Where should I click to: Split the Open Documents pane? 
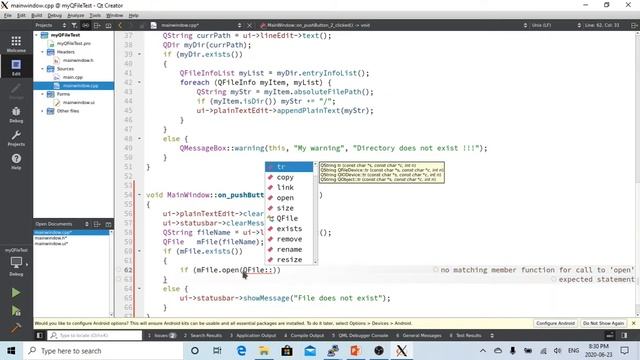click(x=97, y=224)
